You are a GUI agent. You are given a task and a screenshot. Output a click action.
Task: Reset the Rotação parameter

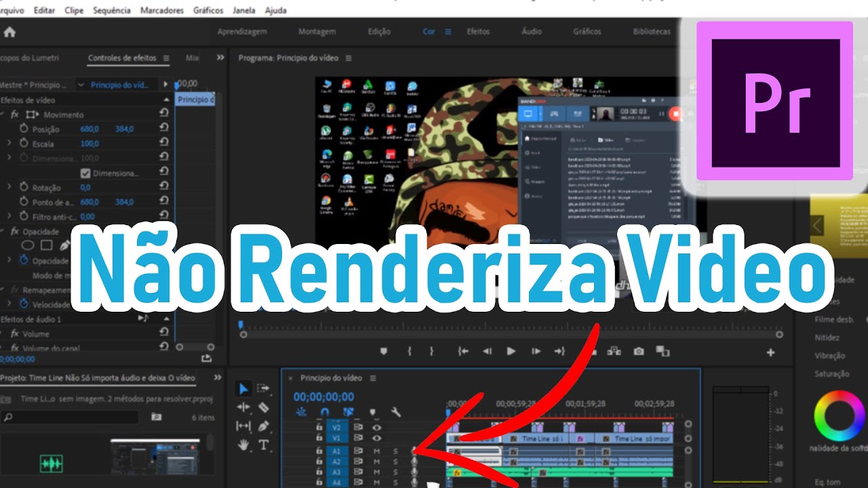164,187
